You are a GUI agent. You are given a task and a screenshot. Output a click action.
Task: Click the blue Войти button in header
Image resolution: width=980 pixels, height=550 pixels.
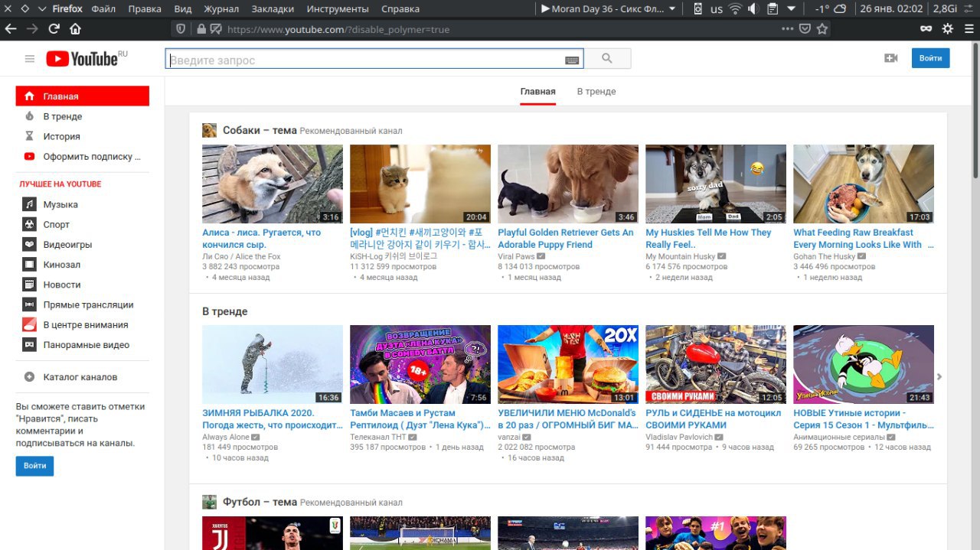930,58
